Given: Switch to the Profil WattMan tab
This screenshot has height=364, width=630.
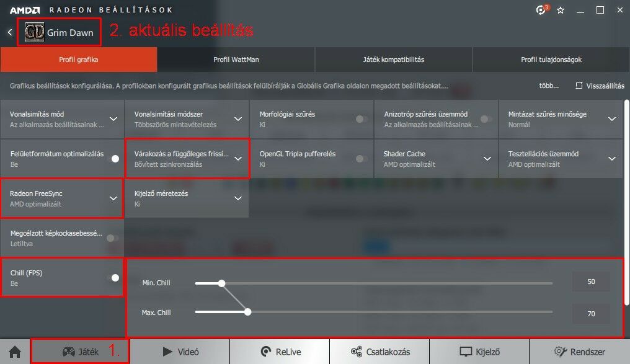Looking at the screenshot, I should click(x=236, y=60).
